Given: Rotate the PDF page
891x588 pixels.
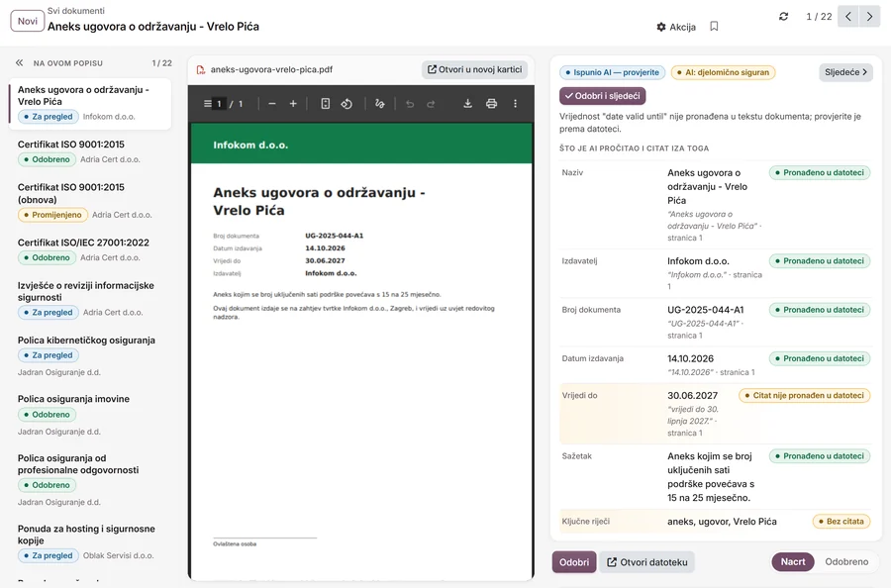Looking at the screenshot, I should tap(346, 103).
